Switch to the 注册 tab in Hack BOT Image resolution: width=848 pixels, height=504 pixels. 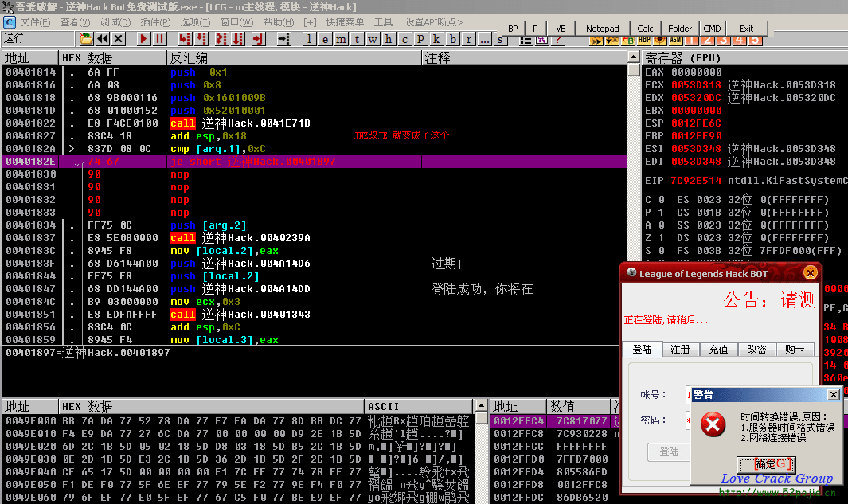click(x=680, y=350)
